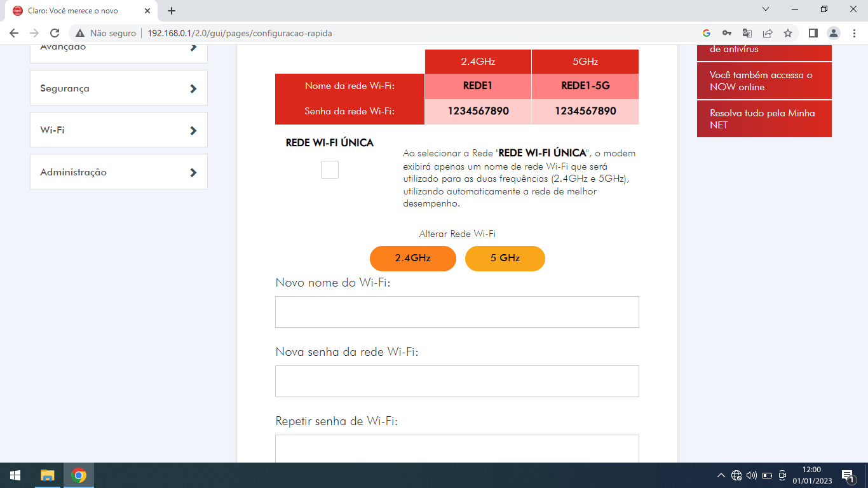Open 'Você também accessa o NOW online' link
868x488 pixels.
click(764, 81)
